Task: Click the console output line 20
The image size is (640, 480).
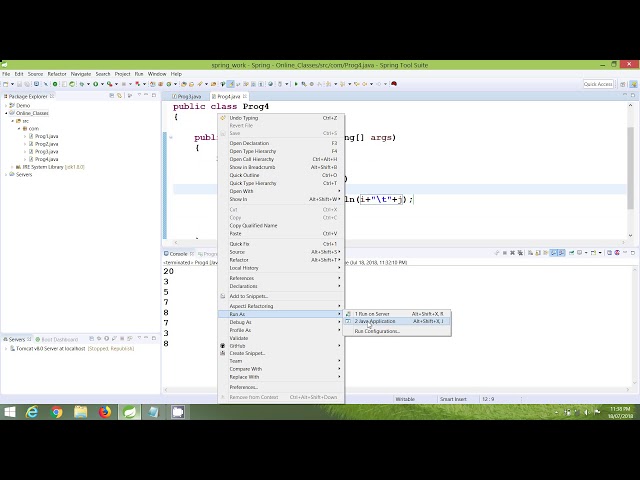Action: pos(169,271)
